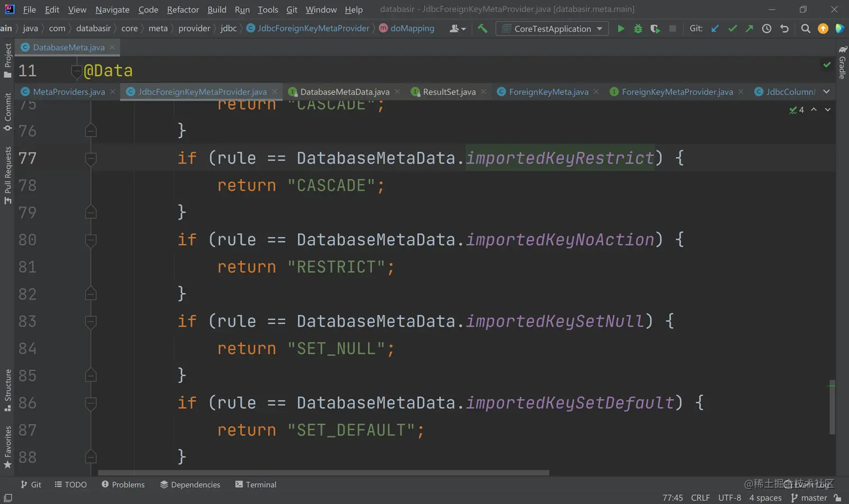The image size is (849, 504).
Task: Collapse the code block at line 77
Action: click(90, 159)
